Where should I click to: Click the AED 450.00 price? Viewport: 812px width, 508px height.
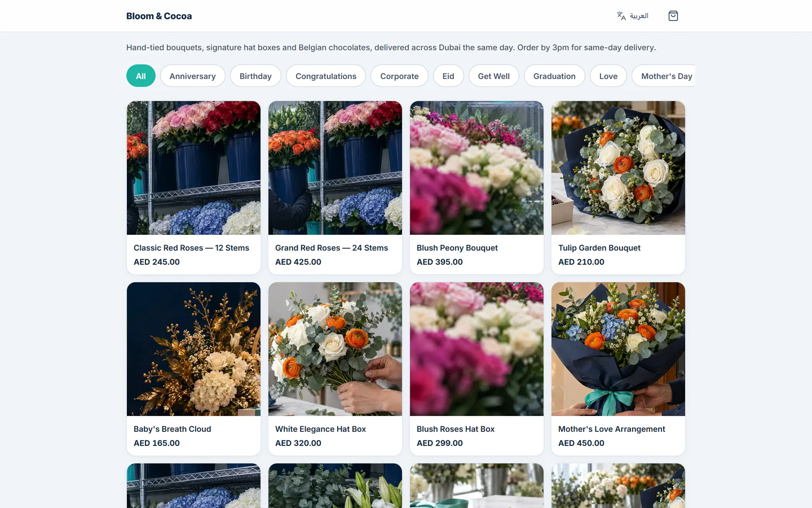tap(581, 443)
